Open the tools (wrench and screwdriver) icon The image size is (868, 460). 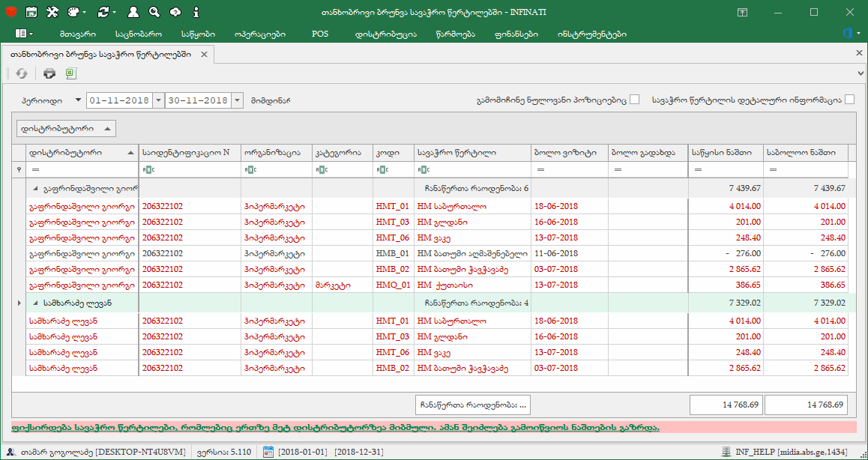[x=52, y=12]
